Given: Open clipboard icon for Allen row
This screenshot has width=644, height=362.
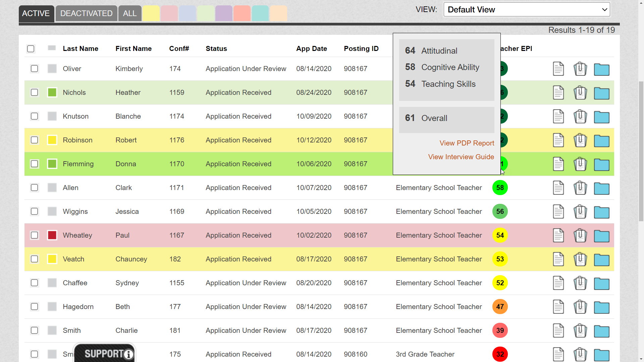Looking at the screenshot, I should click(580, 188).
